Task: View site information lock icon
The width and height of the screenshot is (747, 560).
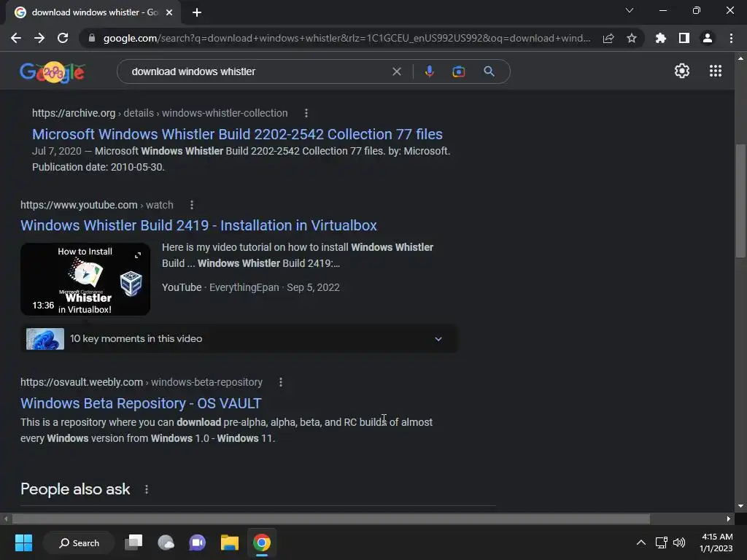Action: (92, 38)
